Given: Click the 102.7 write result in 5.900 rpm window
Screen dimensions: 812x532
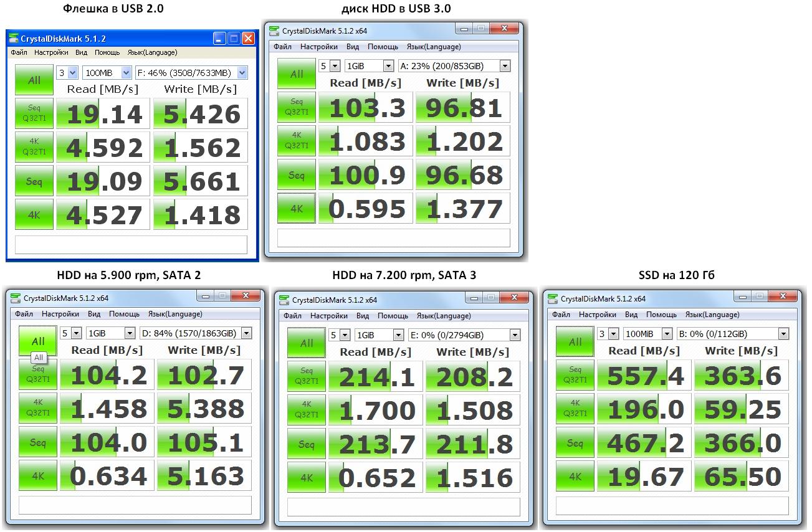Looking at the screenshot, I should [204, 375].
